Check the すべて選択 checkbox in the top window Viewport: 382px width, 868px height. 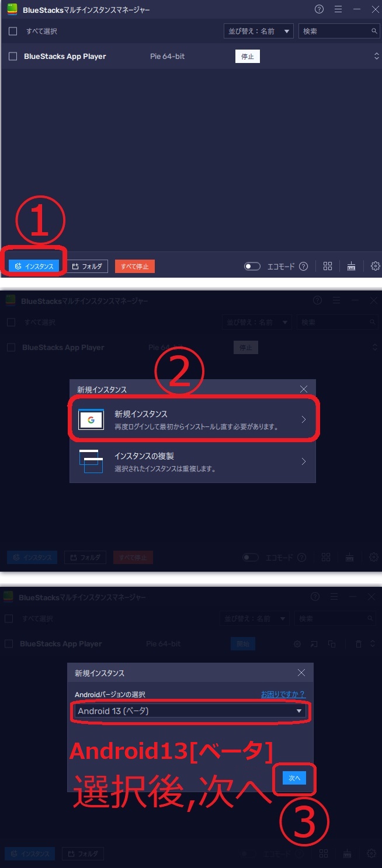(x=13, y=32)
